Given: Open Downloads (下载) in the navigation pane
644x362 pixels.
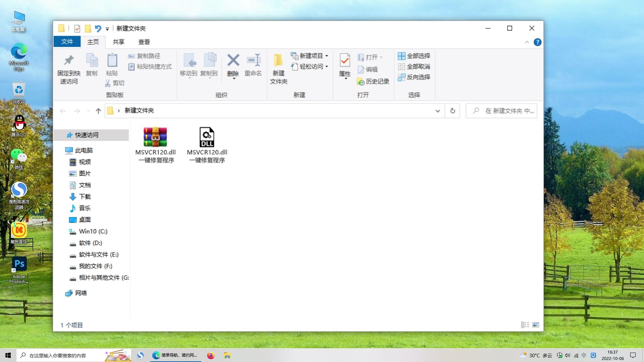Looking at the screenshot, I should coord(85,197).
